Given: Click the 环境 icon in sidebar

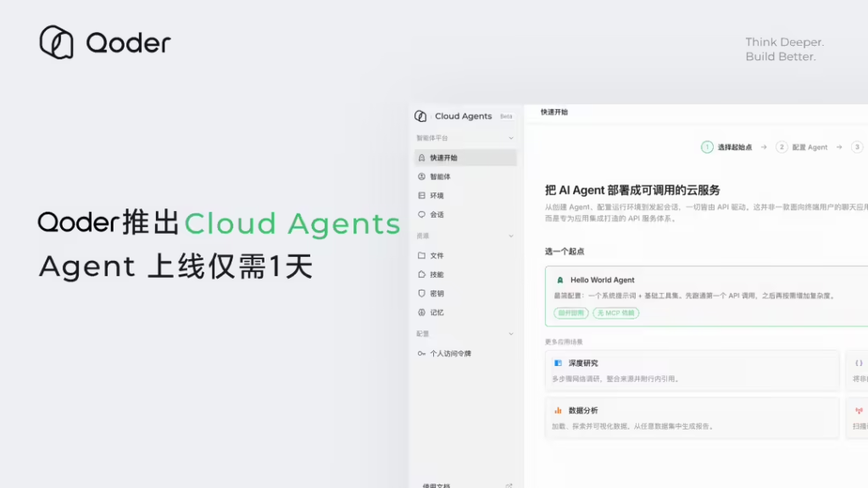Looking at the screenshot, I should click(422, 196).
